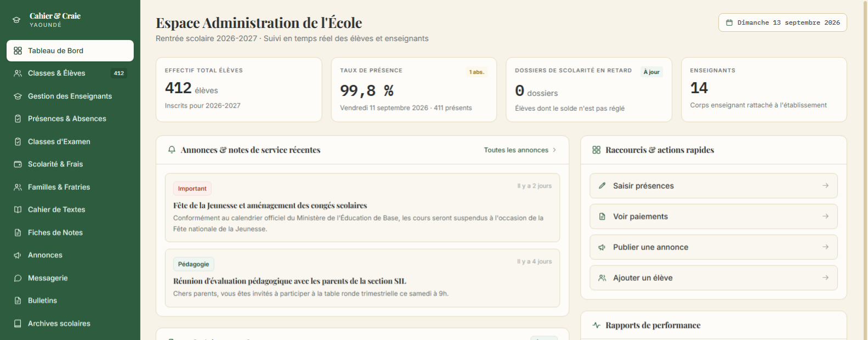Viewport: 868px width, 340px height.
Task: Click the Archives scolaires book icon
Action: click(18, 324)
